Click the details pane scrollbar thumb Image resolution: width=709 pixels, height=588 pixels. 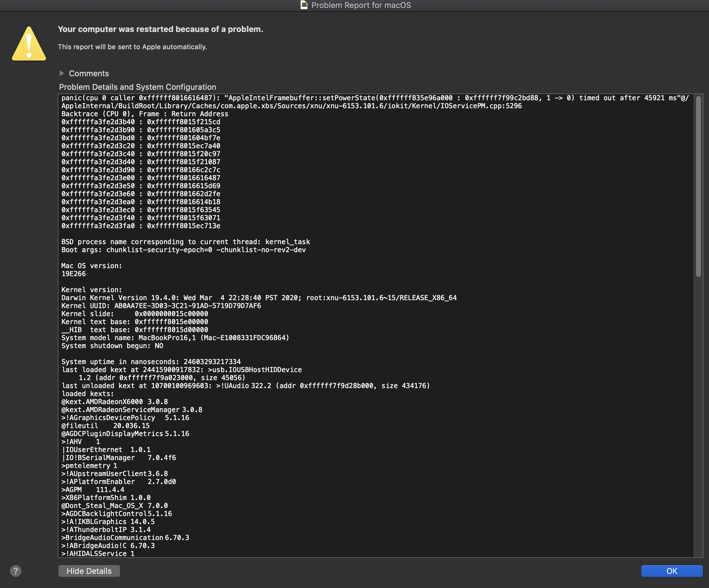point(698,185)
